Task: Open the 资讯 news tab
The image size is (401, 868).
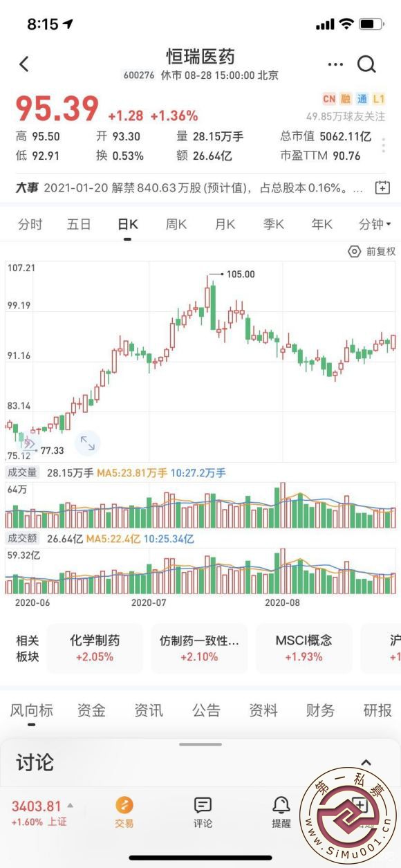Action: [x=149, y=710]
